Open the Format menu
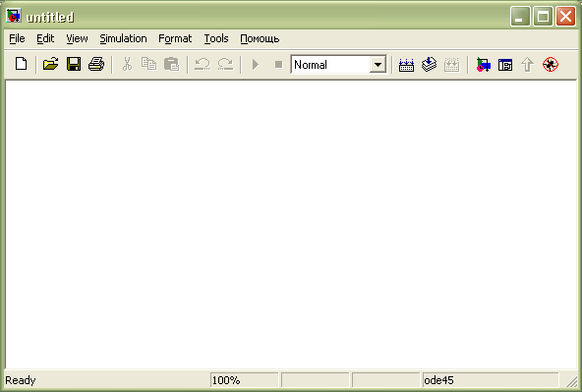This screenshot has height=392, width=582. (175, 38)
